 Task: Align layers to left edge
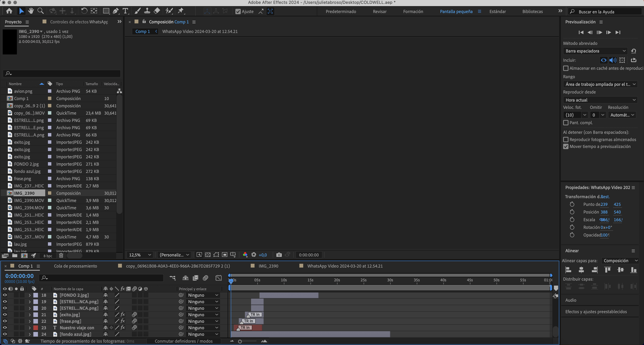coord(568,270)
